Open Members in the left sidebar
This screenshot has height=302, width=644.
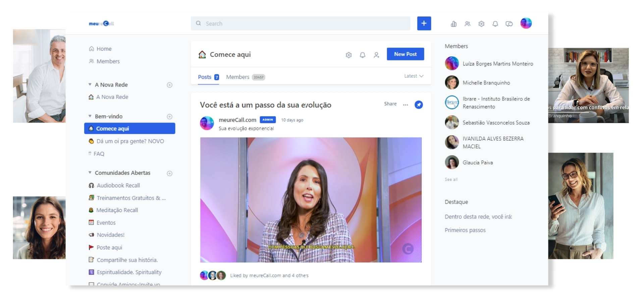(104, 61)
